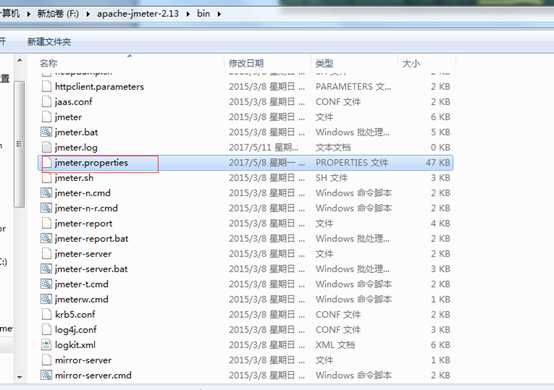The height and width of the screenshot is (390, 554).
Task: Click the jmeter-t.cmd script icon
Action: click(46, 284)
